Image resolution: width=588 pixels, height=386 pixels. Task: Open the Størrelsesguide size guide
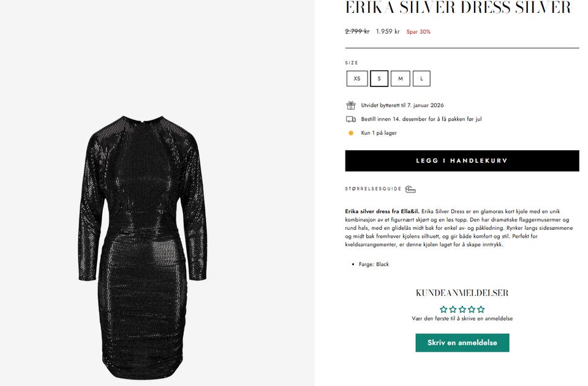pos(373,189)
